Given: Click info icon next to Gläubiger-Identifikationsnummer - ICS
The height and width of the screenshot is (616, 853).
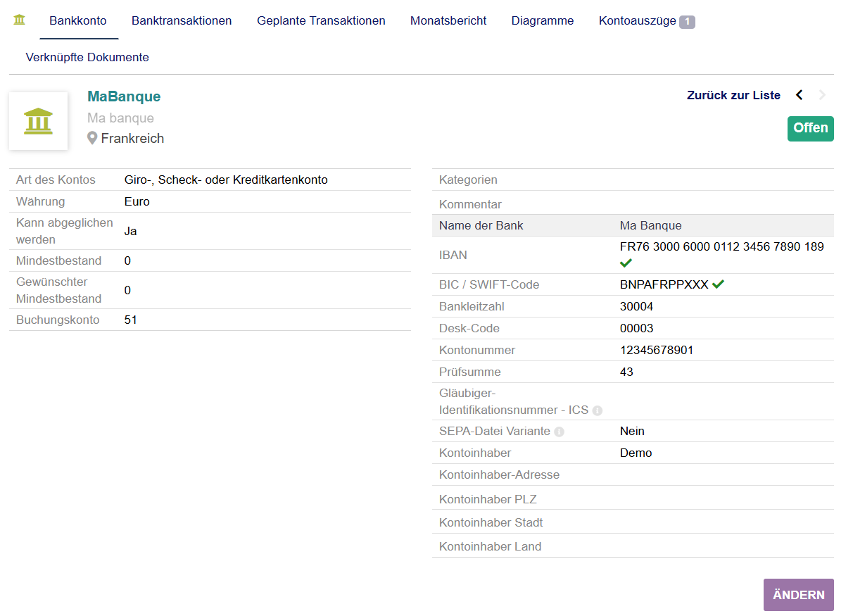Looking at the screenshot, I should (x=597, y=410).
